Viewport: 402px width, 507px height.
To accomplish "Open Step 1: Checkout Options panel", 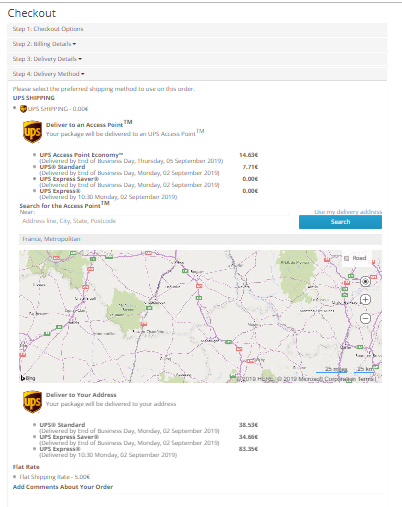I will coord(48,29).
